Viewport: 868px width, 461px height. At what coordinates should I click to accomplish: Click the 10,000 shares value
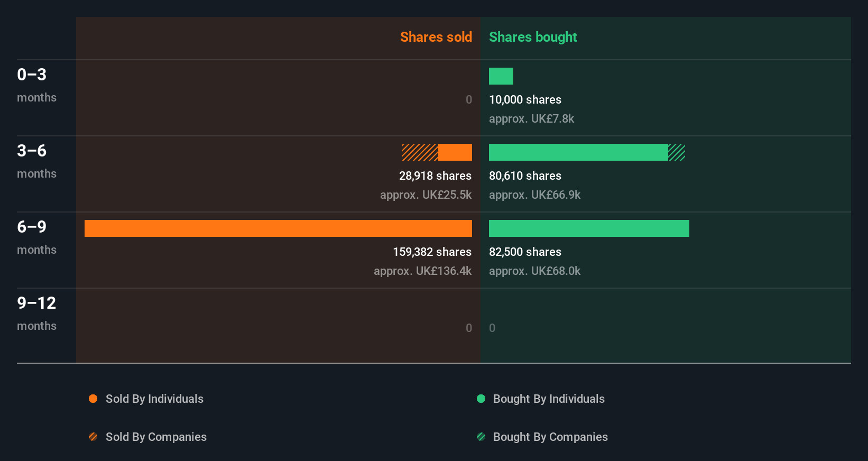(x=525, y=99)
